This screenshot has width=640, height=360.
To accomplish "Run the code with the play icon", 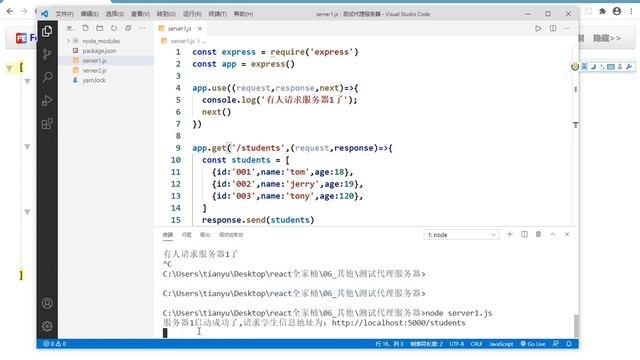I will click(538, 29).
